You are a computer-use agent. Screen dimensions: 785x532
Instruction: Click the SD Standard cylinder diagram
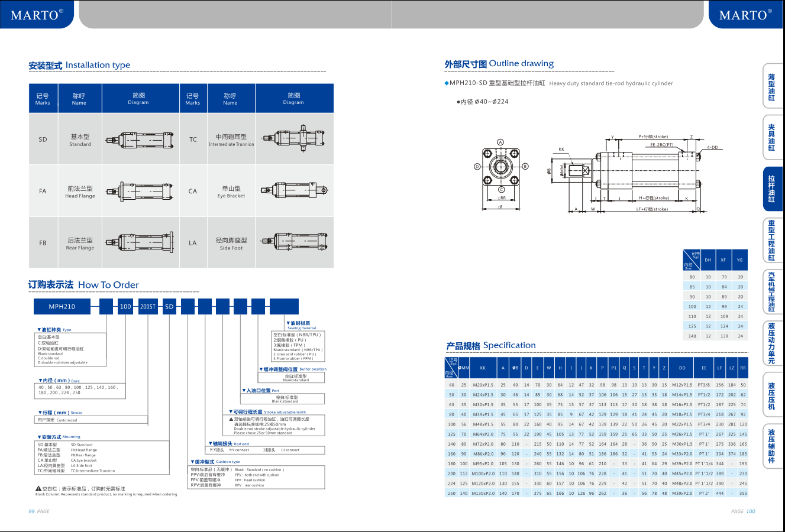139,140
